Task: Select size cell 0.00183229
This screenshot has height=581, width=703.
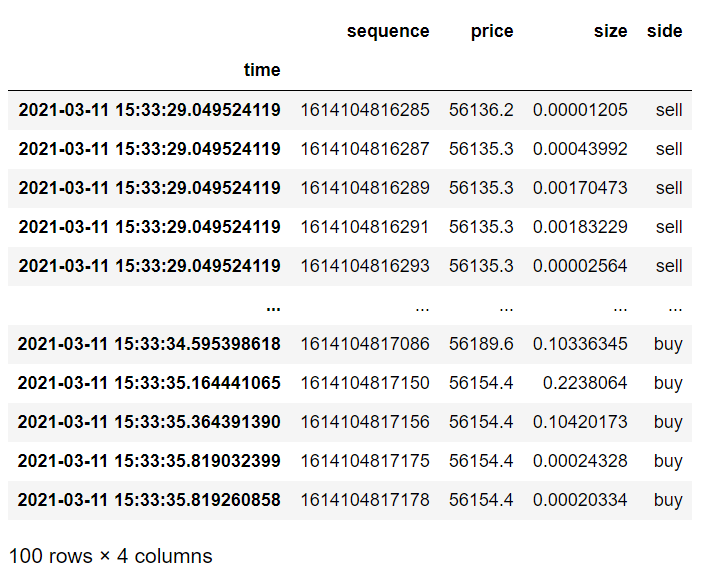Action: coord(580,227)
